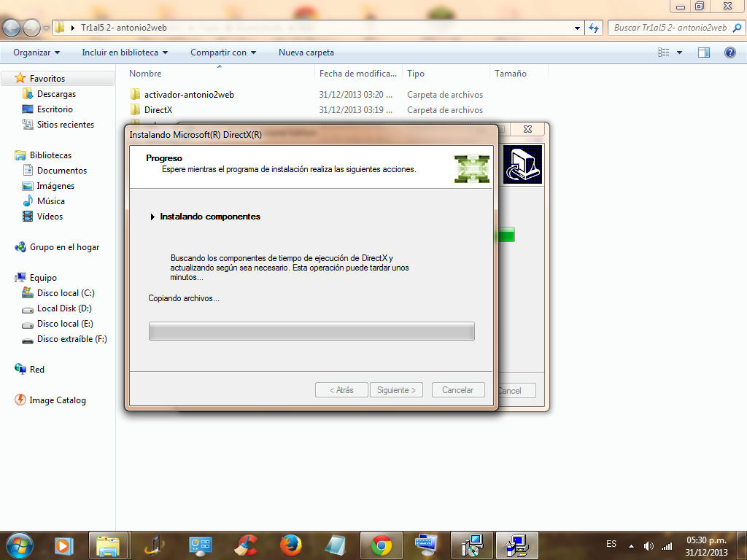Click the refresh button beside address bar
Screen dimensions: 747x560
[x=593, y=28]
